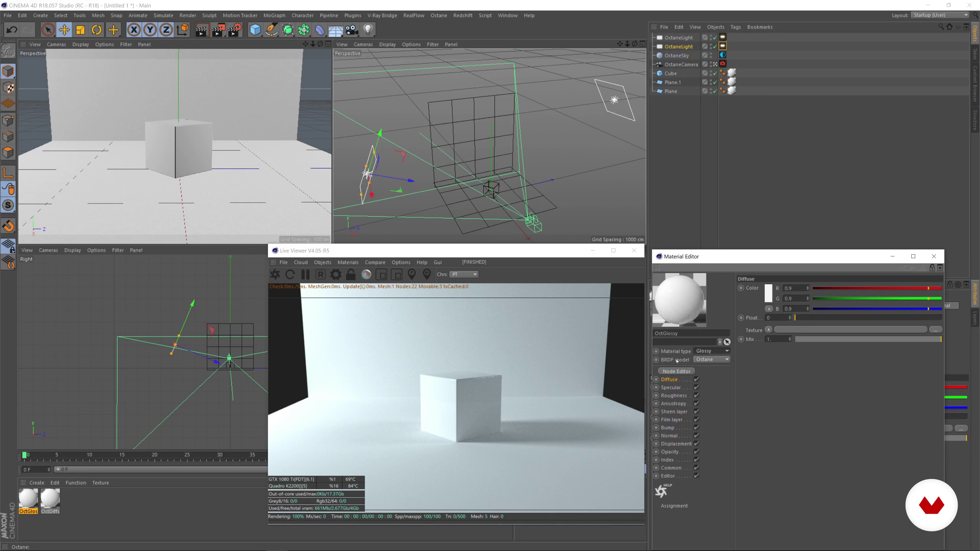The image size is (980, 551).
Task: Toggle Displacement channel checkbox
Action: pos(696,443)
